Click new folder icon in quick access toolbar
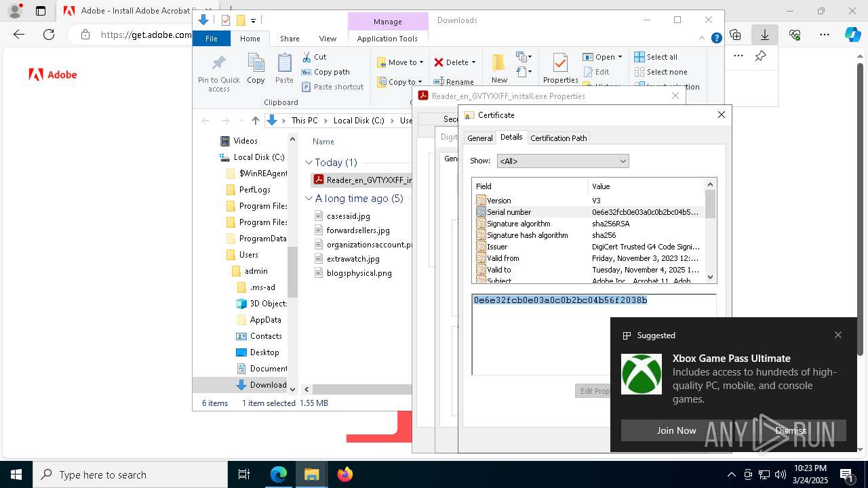 click(240, 20)
